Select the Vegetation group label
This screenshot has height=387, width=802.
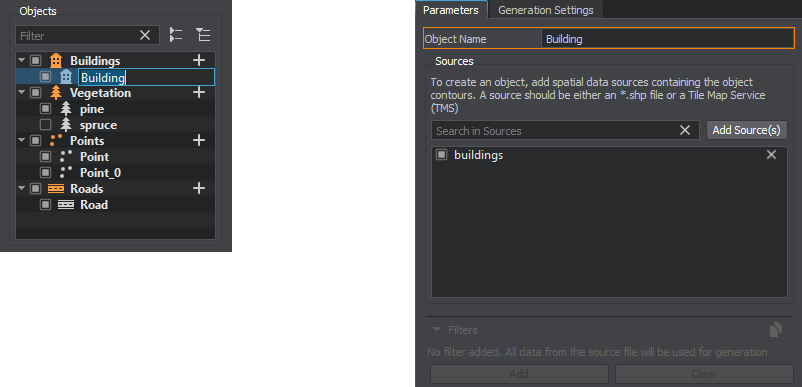pos(100,93)
